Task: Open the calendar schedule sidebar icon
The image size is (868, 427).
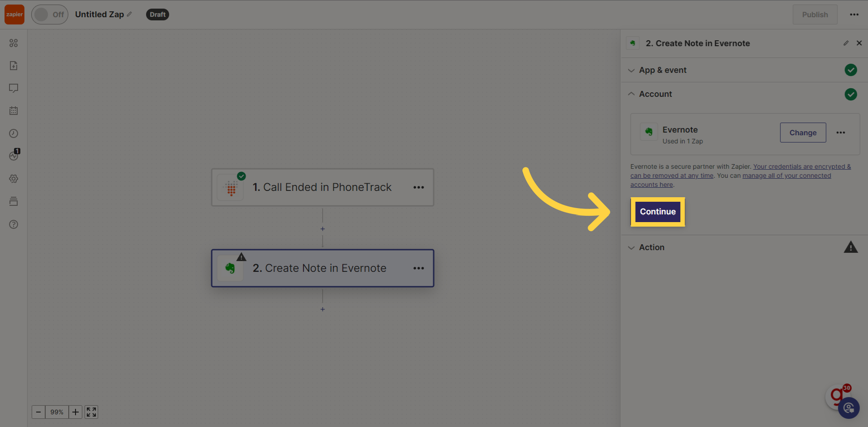Action: [x=14, y=111]
